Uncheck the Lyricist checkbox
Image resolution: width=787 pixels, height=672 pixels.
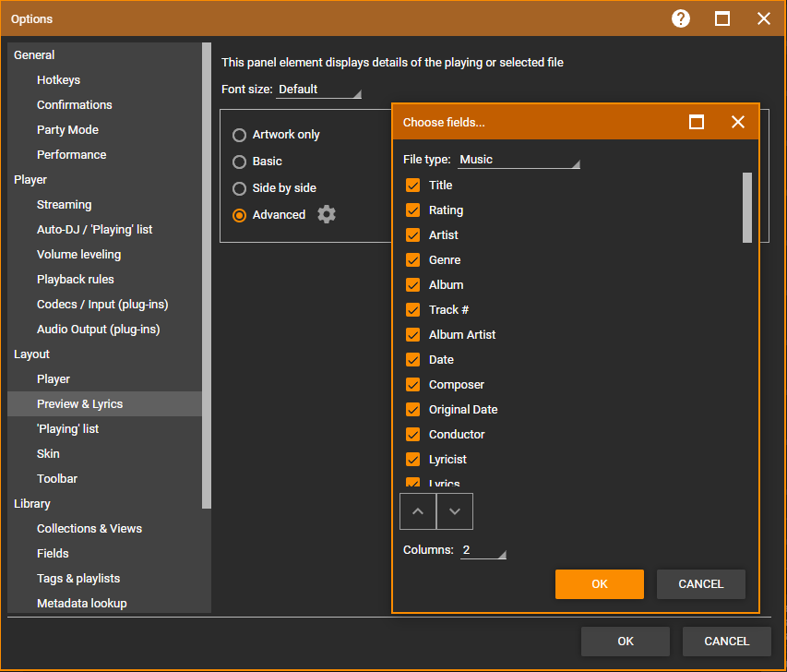point(412,459)
